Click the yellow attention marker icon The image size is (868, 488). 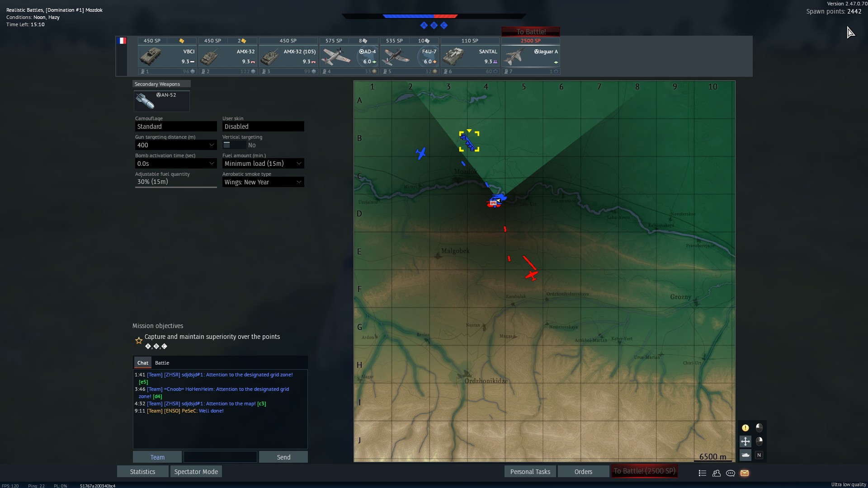coord(745,428)
